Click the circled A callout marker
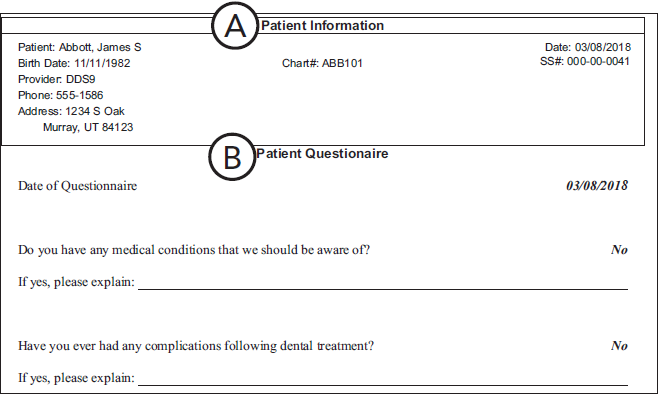 235,26
